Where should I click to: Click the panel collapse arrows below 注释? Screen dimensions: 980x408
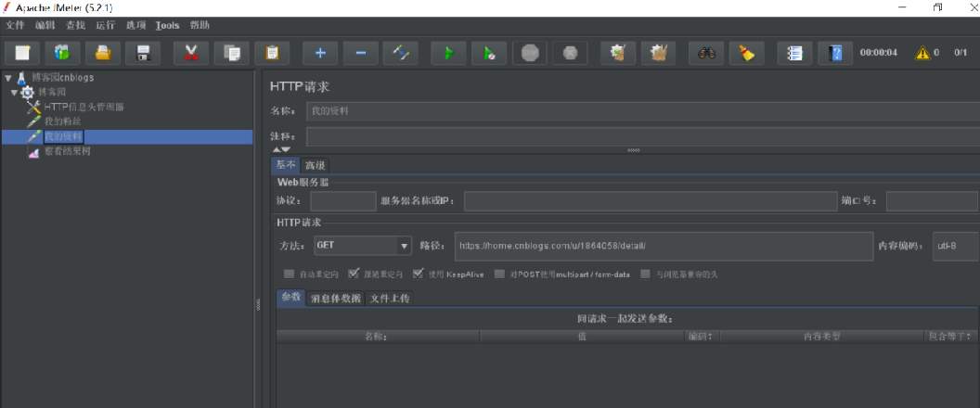click(x=281, y=150)
